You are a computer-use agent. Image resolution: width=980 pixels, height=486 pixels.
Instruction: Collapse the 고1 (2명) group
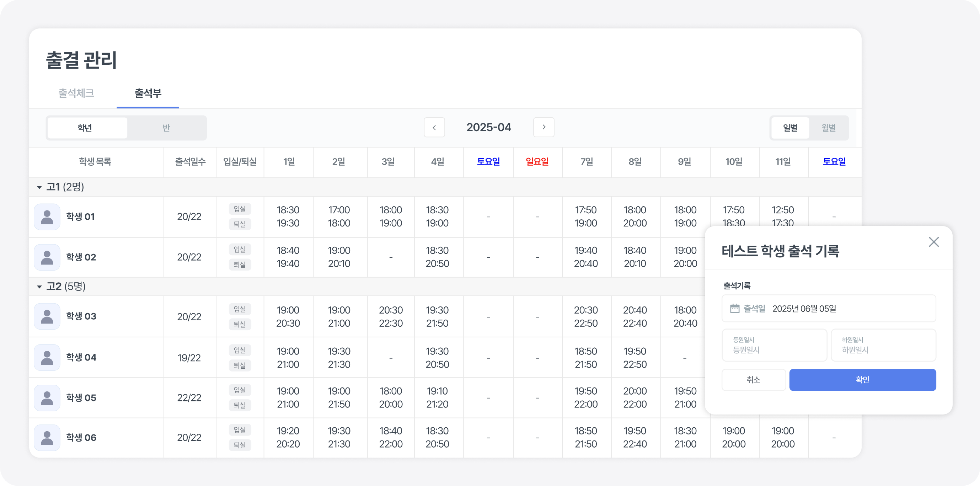39,187
